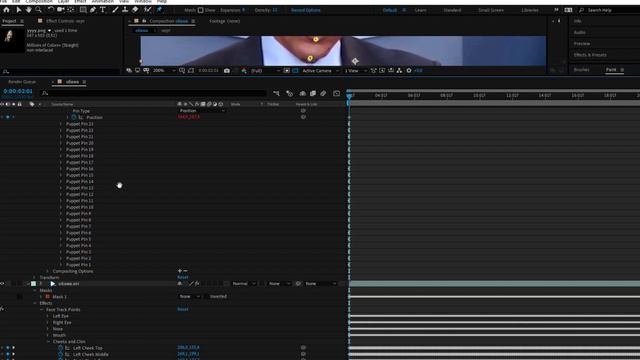The image size is (640, 360).
Task: Open the Active Camera dropdown
Action: pyautogui.click(x=320, y=71)
